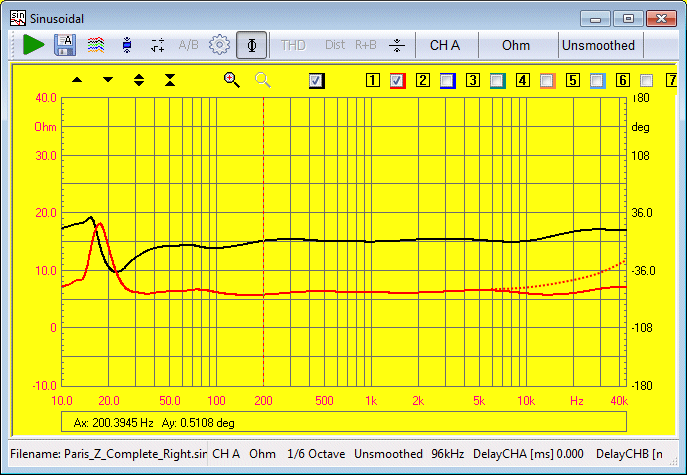Open the math operations icon

[158, 45]
